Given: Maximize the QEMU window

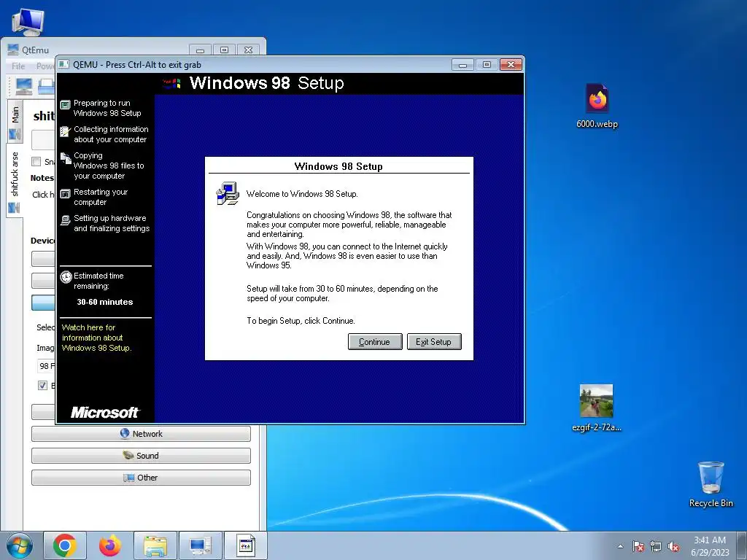Looking at the screenshot, I should pyautogui.click(x=487, y=65).
